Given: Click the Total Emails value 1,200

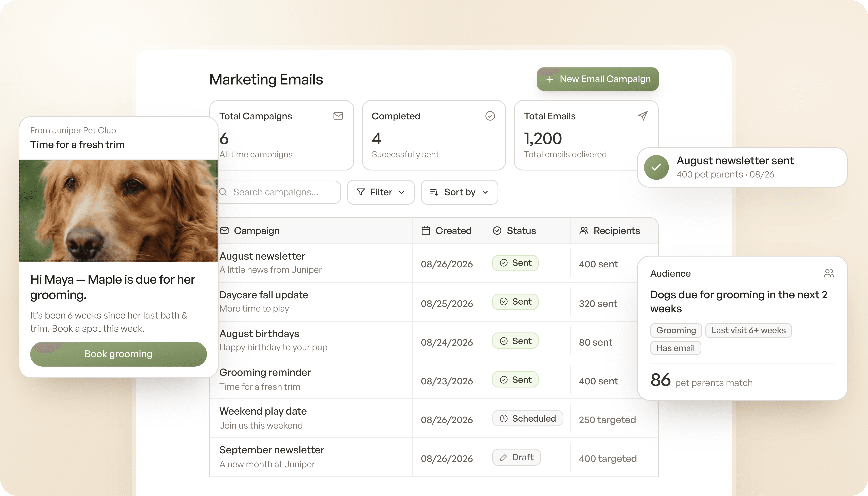Looking at the screenshot, I should (543, 138).
